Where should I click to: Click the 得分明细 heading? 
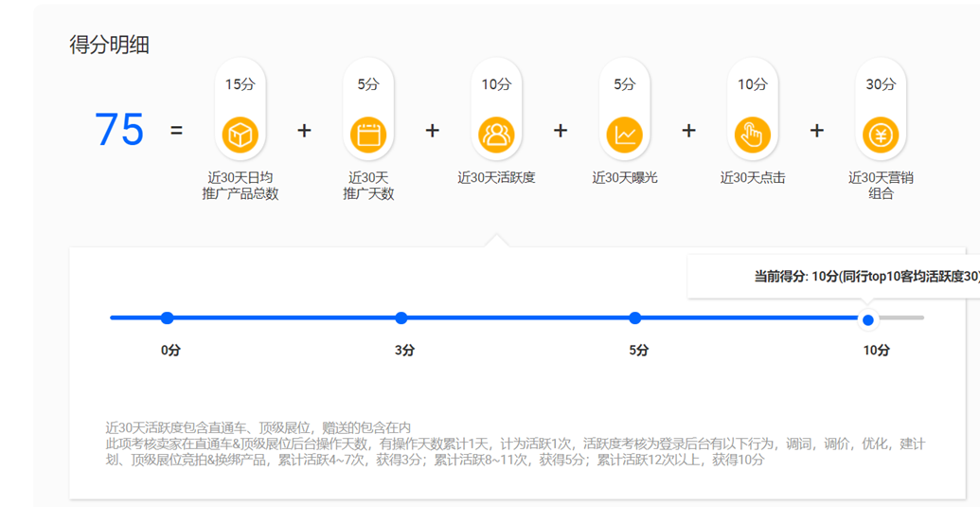click(x=110, y=45)
